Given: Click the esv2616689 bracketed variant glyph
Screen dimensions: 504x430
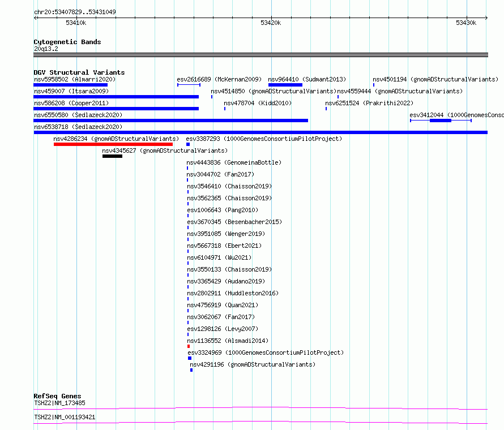Looking at the screenshot, I should (189, 85).
